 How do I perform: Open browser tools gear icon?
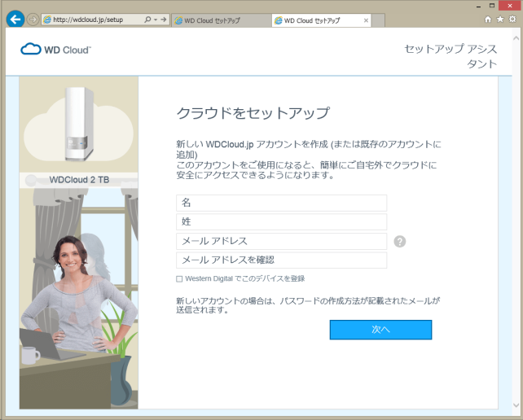[512, 20]
